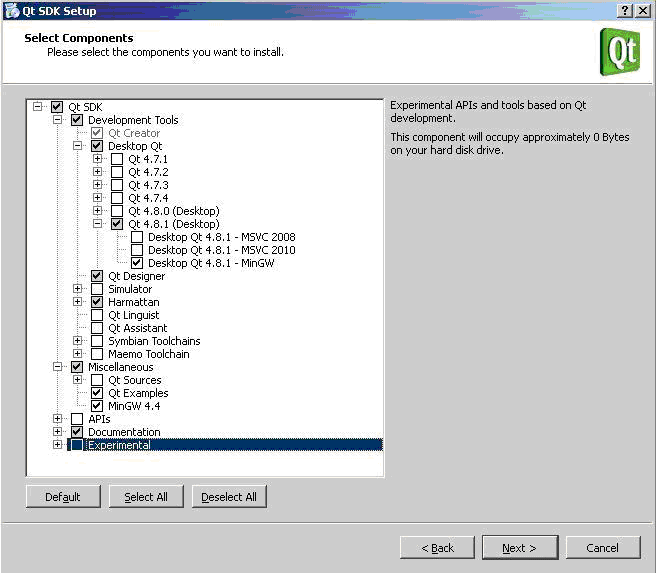The height and width of the screenshot is (573, 656).
Task: Click the Select All button
Action: (146, 496)
